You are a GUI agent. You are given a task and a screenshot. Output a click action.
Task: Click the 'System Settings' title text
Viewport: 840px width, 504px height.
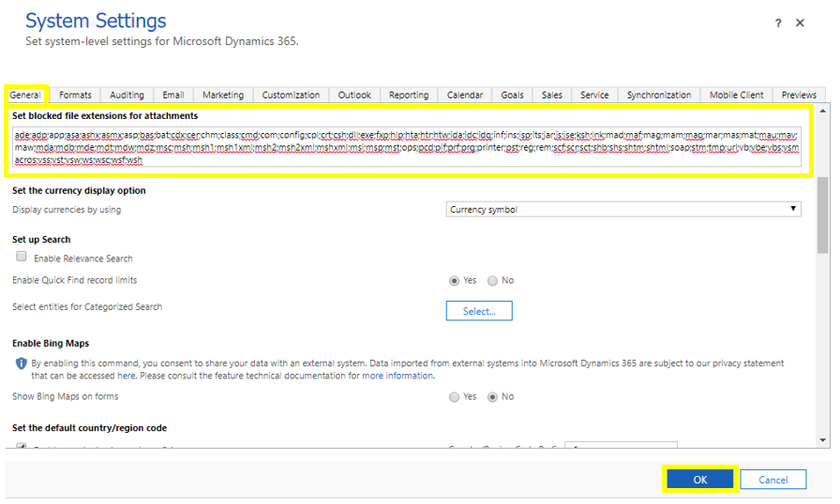(x=96, y=21)
